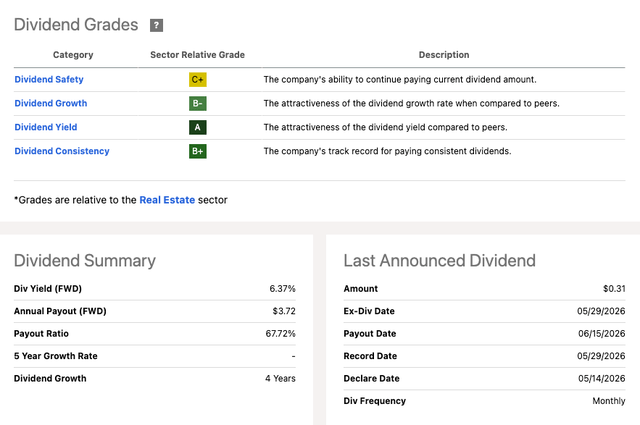The height and width of the screenshot is (425, 640).
Task: Click the Sector Relative Grade column header
Action: 198,55
